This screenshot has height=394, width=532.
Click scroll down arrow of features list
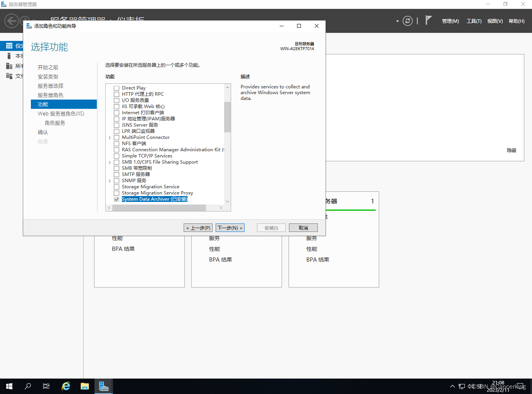(x=227, y=201)
